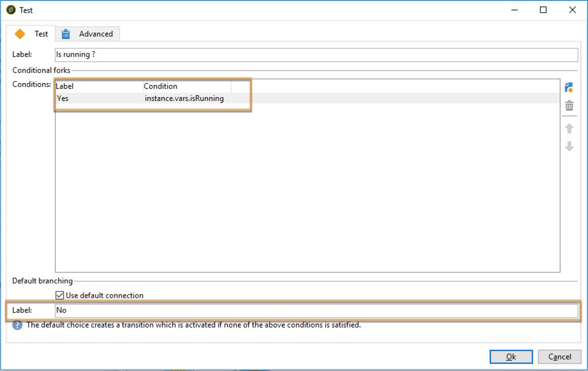The image size is (588, 371).
Task: Edit the 'Is running ?' label field
Action: [x=316, y=55]
